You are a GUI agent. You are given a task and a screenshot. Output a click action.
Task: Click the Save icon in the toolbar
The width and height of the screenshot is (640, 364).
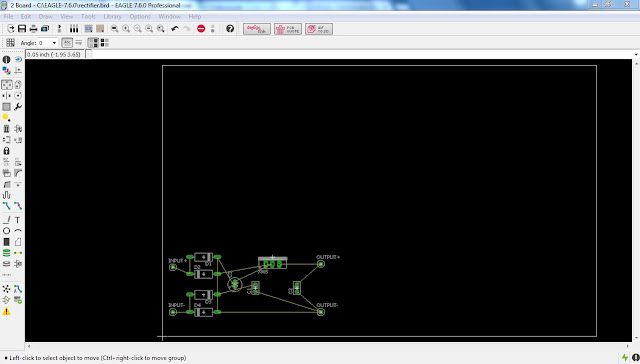pyautogui.click(x=22, y=29)
